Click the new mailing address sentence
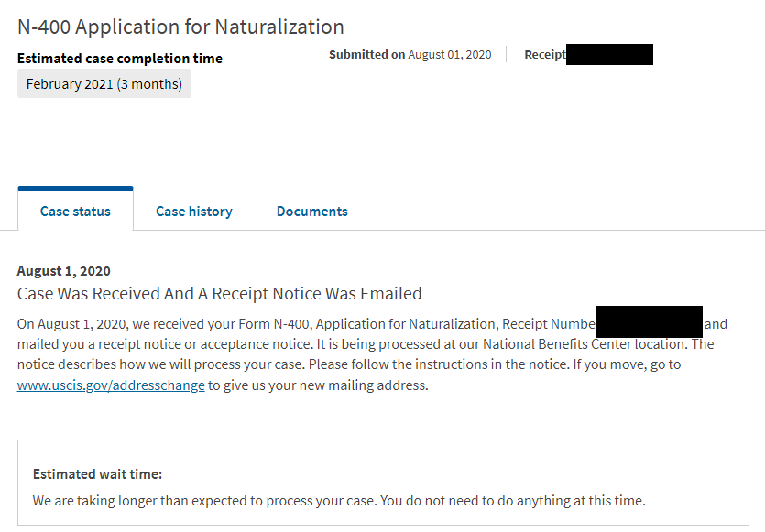 (318, 385)
